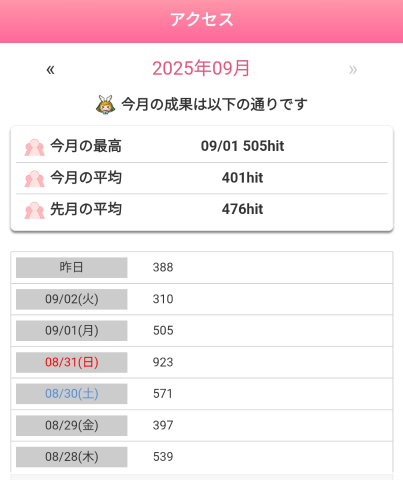Select the 2025年09月 month heading
Viewport: 403px width, 480px height.
pos(201,68)
